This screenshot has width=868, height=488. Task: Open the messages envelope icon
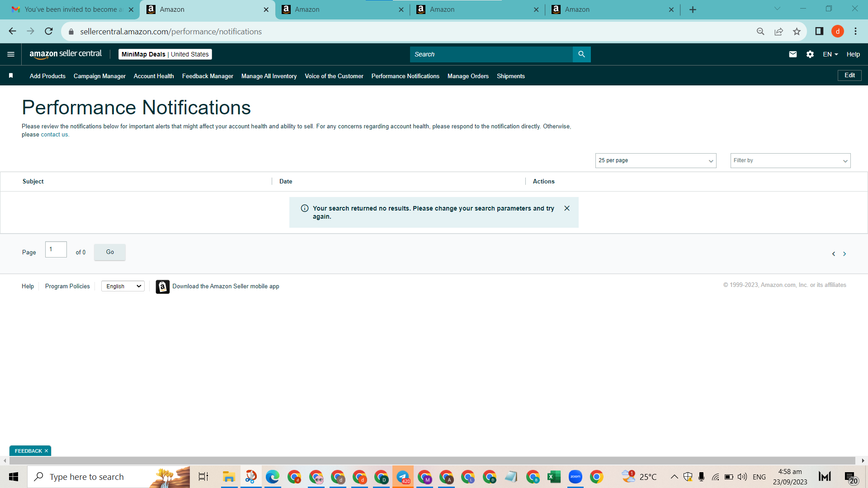(793, 54)
